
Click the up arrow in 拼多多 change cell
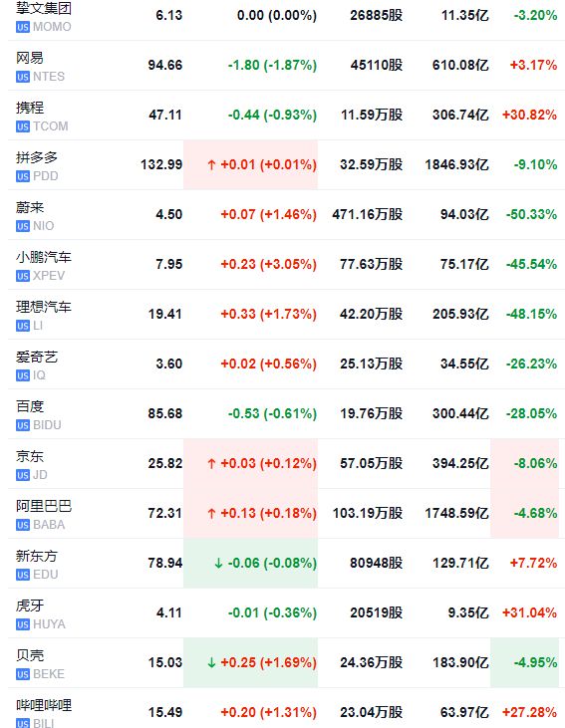(211, 165)
